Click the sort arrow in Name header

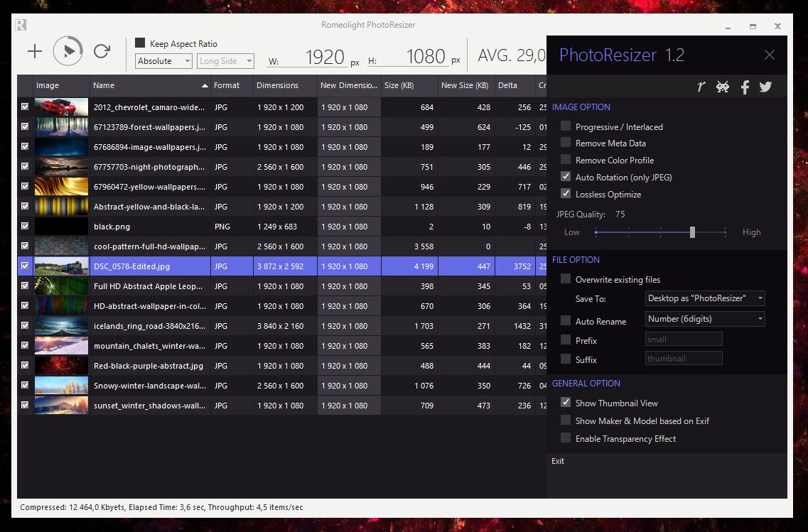(x=205, y=85)
